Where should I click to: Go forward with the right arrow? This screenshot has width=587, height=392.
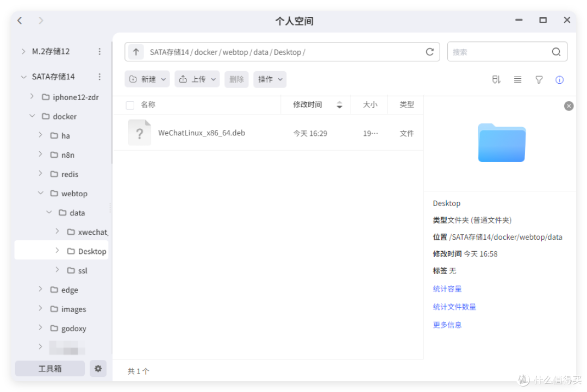(x=41, y=21)
